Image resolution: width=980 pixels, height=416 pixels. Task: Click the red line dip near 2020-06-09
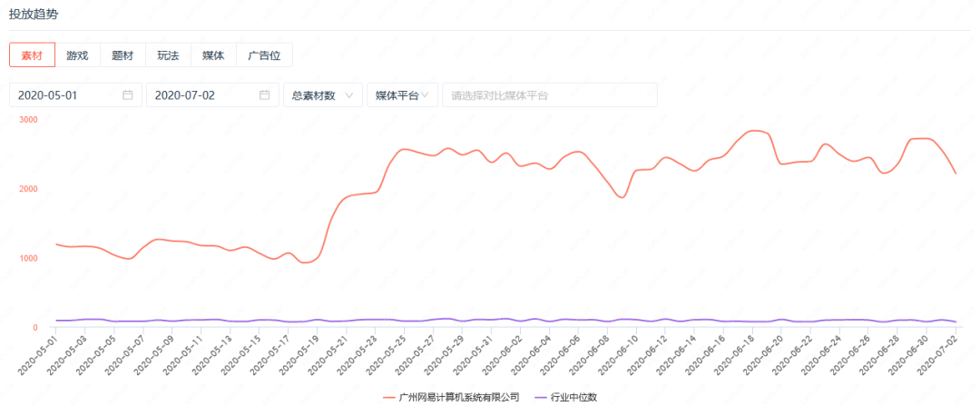pos(622,197)
